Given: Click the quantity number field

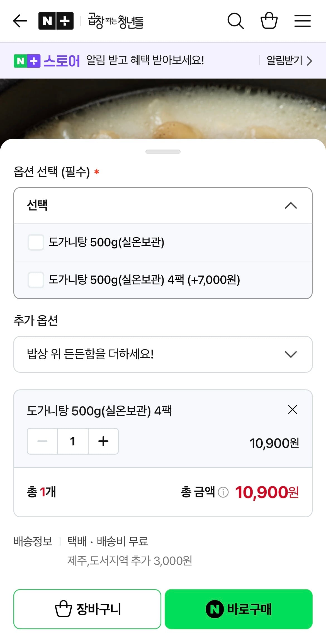Looking at the screenshot, I should click(73, 441).
